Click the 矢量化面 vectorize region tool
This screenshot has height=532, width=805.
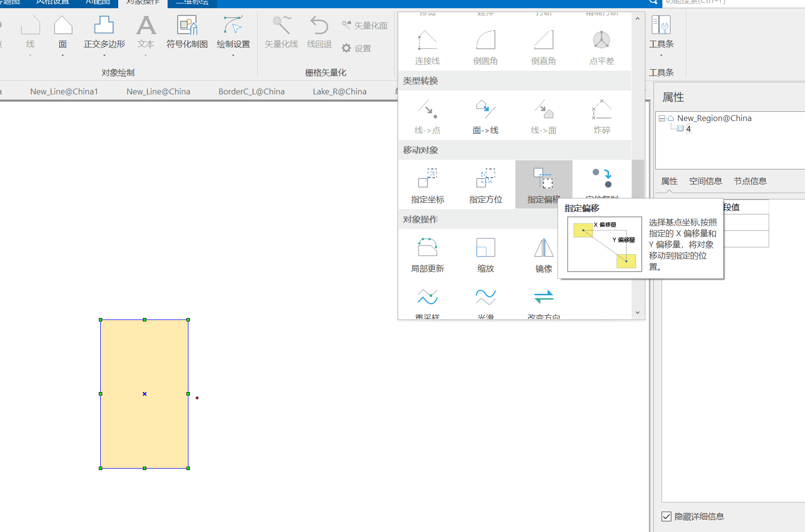(365, 25)
